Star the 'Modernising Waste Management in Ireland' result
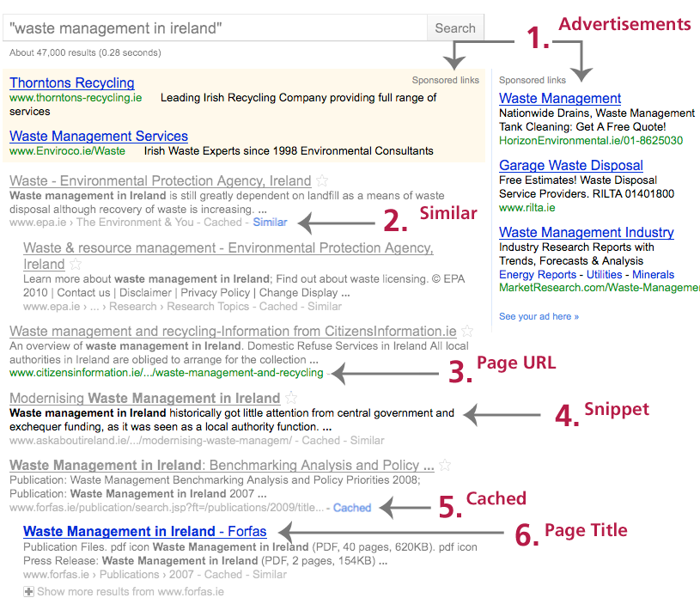Viewport: 700px width, 598px height. (x=291, y=398)
